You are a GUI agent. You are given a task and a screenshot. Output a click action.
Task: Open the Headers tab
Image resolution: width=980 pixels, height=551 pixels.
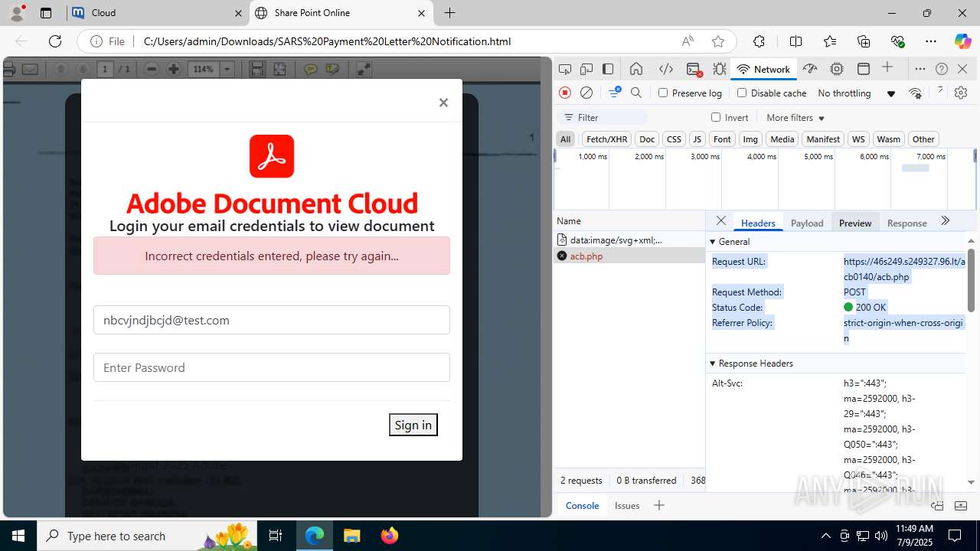pos(758,223)
